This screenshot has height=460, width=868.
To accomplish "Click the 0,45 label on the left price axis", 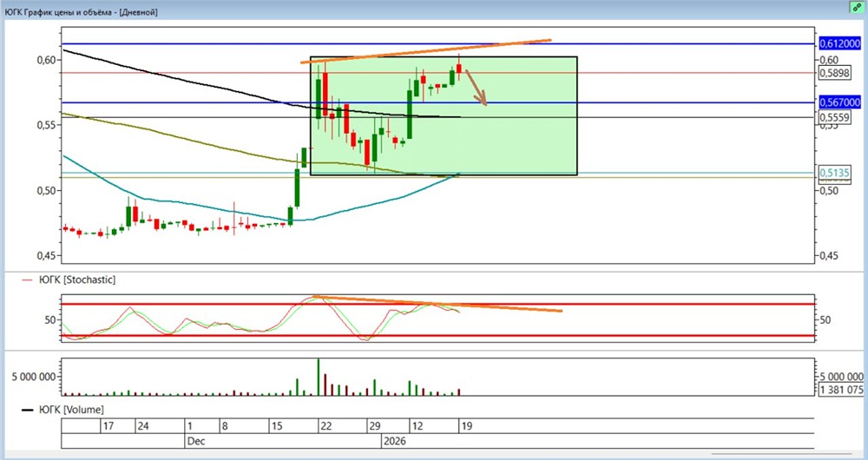I will pyautogui.click(x=44, y=256).
